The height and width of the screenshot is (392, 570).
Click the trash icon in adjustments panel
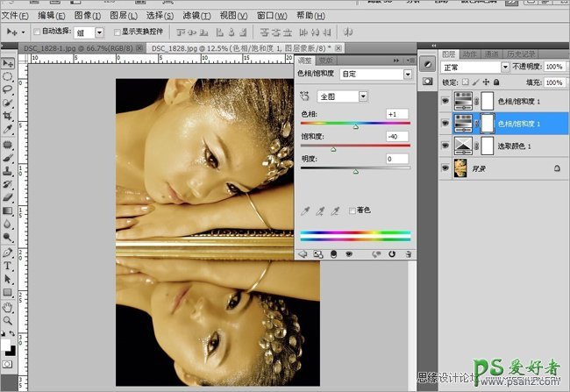408,254
